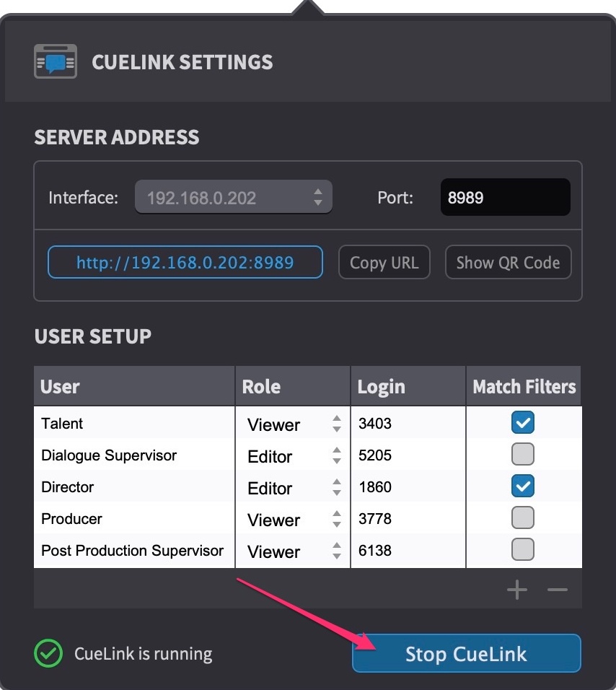Click Show QR Code button

pos(509,262)
